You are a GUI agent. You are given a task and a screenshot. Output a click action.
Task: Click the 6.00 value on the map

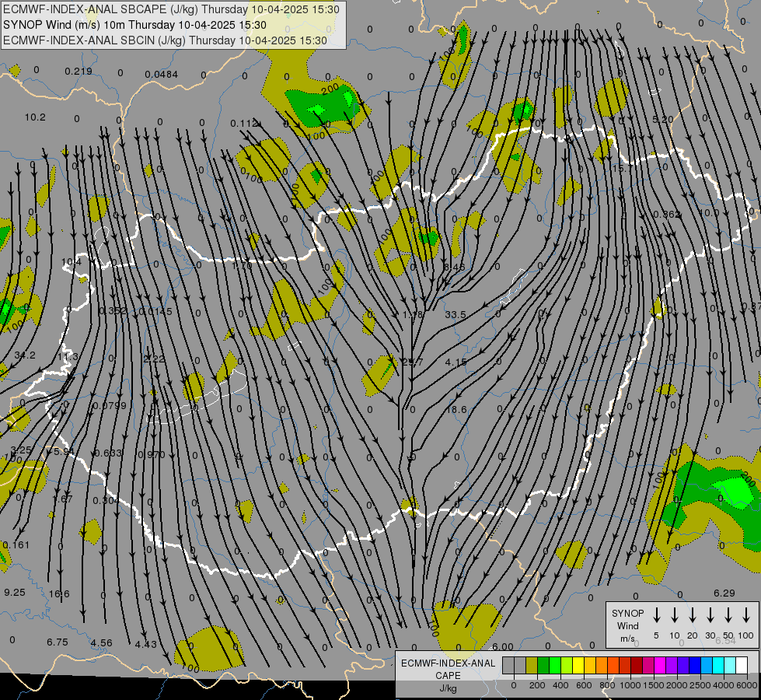503,646
